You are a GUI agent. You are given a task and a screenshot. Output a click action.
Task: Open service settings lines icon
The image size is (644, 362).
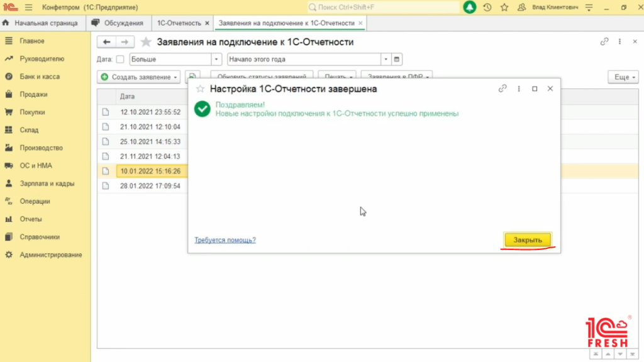coord(589,8)
